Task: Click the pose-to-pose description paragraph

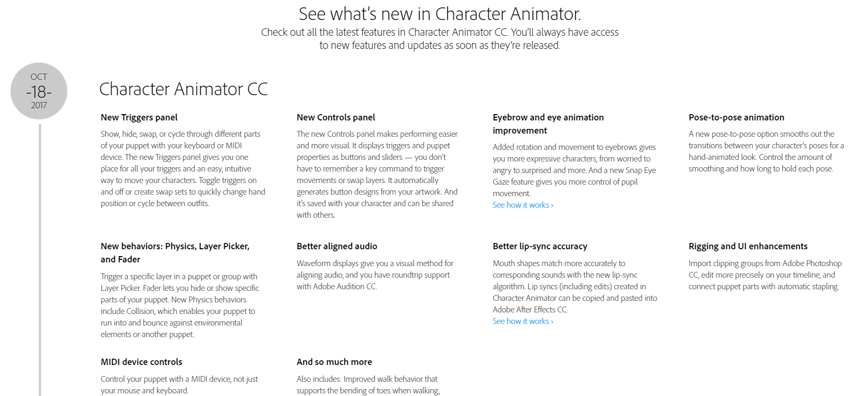Action: click(766, 151)
